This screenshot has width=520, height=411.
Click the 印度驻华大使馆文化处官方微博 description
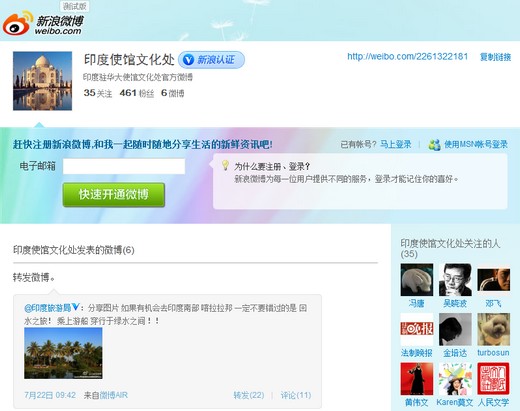138,77
